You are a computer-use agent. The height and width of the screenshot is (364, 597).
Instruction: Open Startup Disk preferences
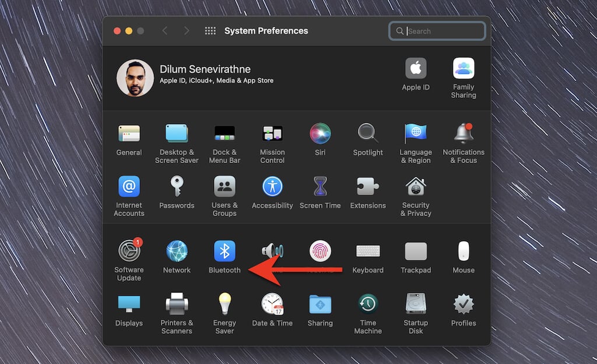point(415,303)
